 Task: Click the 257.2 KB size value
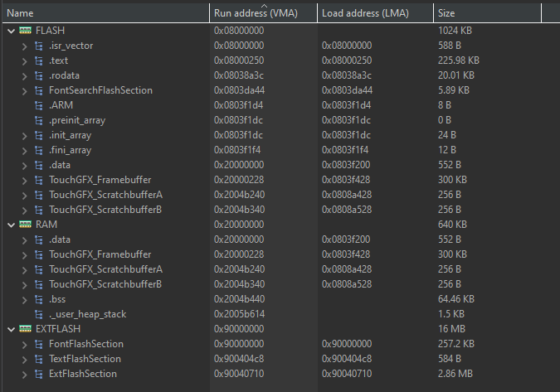456,344
